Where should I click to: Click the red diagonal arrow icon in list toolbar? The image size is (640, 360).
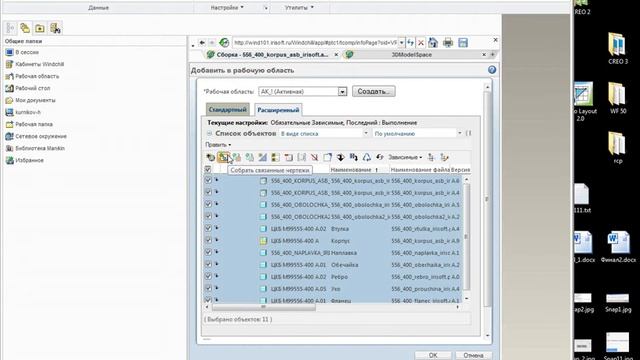(x=314, y=157)
